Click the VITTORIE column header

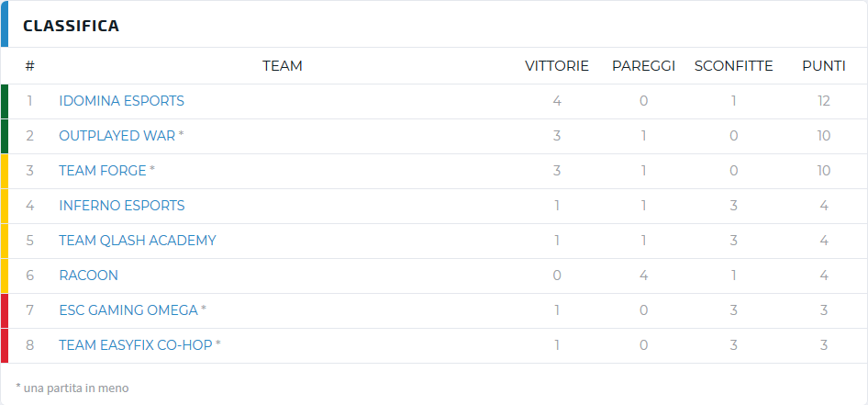coord(557,66)
